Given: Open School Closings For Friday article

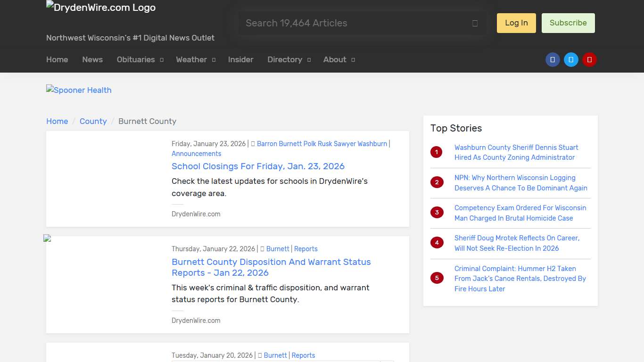Looking at the screenshot, I should point(258,166).
